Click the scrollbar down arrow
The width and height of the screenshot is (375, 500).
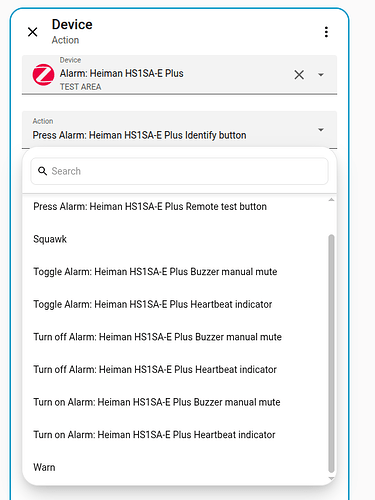click(331, 478)
